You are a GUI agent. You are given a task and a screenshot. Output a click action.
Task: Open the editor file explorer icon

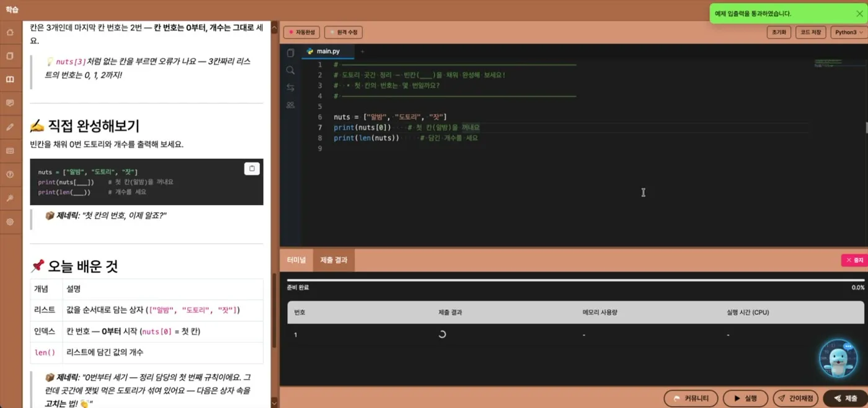tap(290, 53)
